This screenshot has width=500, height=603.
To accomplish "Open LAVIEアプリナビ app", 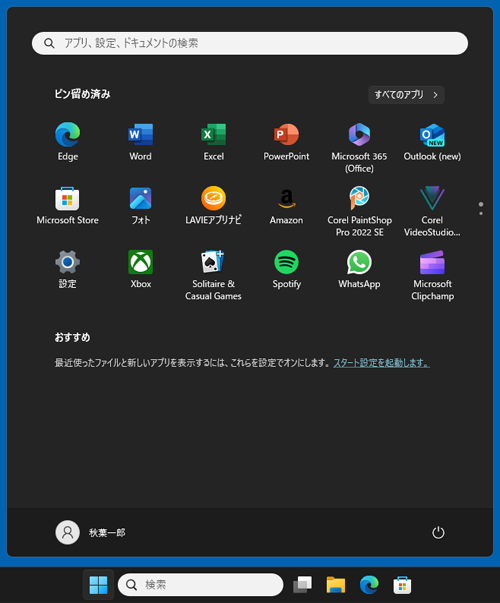I will click(x=213, y=206).
